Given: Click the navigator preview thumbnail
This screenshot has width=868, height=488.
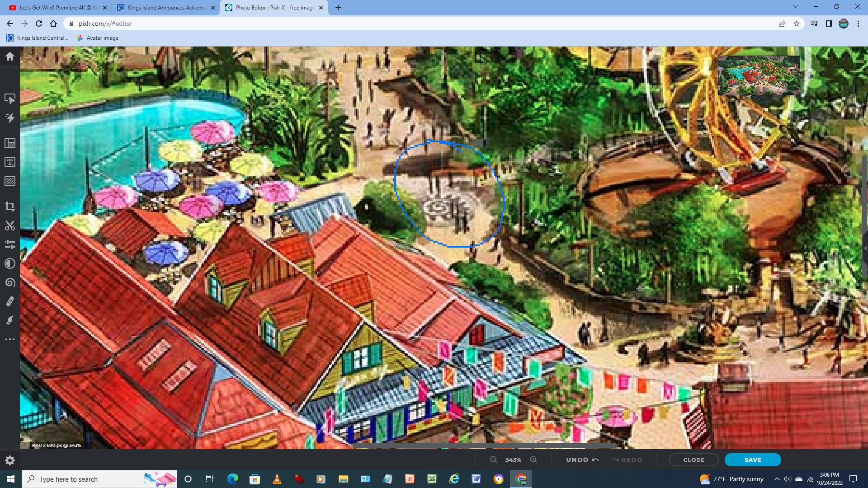Looking at the screenshot, I should click(759, 75).
